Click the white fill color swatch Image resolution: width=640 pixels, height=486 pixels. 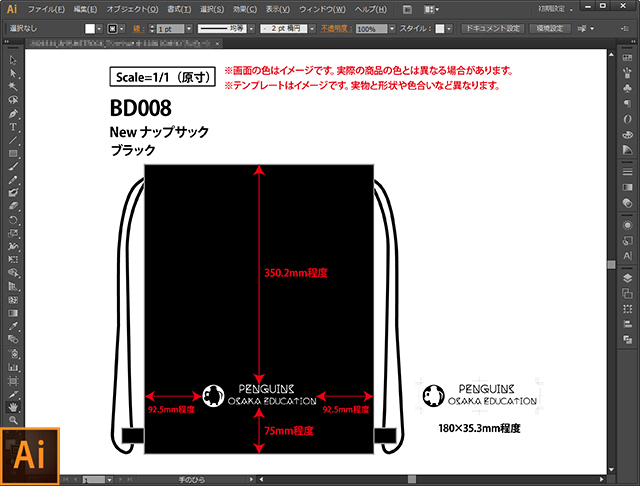[90, 29]
